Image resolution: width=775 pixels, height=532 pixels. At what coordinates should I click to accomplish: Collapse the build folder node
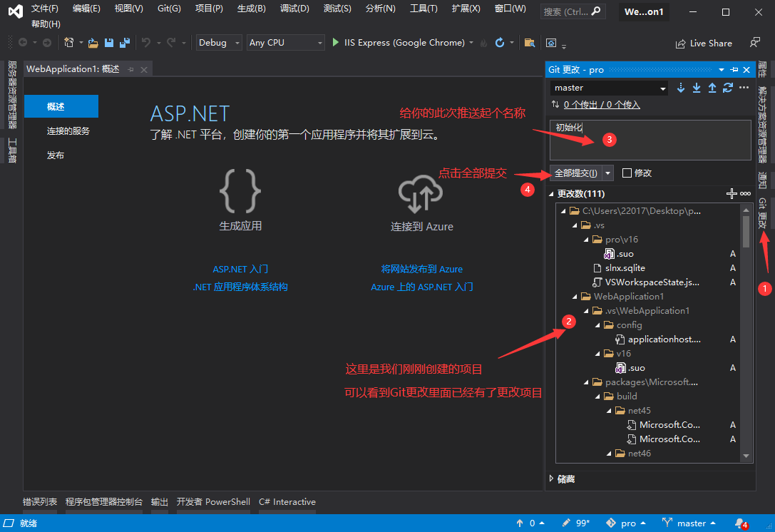point(597,397)
